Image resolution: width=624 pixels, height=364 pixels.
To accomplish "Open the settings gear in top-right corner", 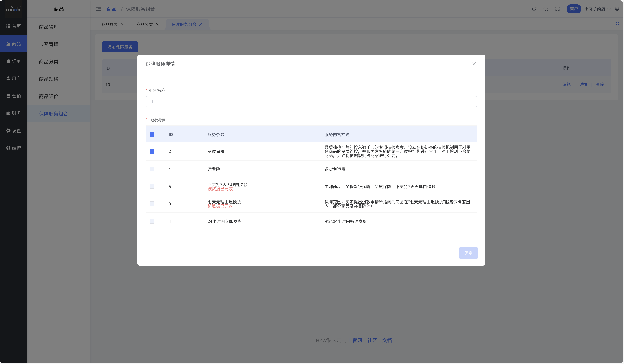I will (617, 9).
